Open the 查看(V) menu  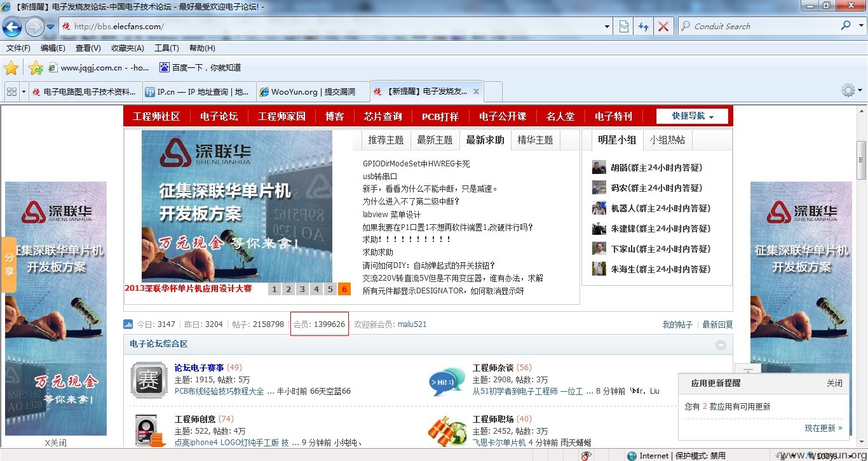coord(88,48)
